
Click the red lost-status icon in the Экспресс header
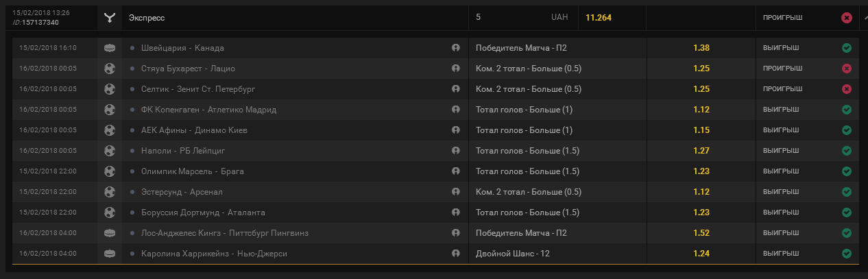tap(847, 18)
